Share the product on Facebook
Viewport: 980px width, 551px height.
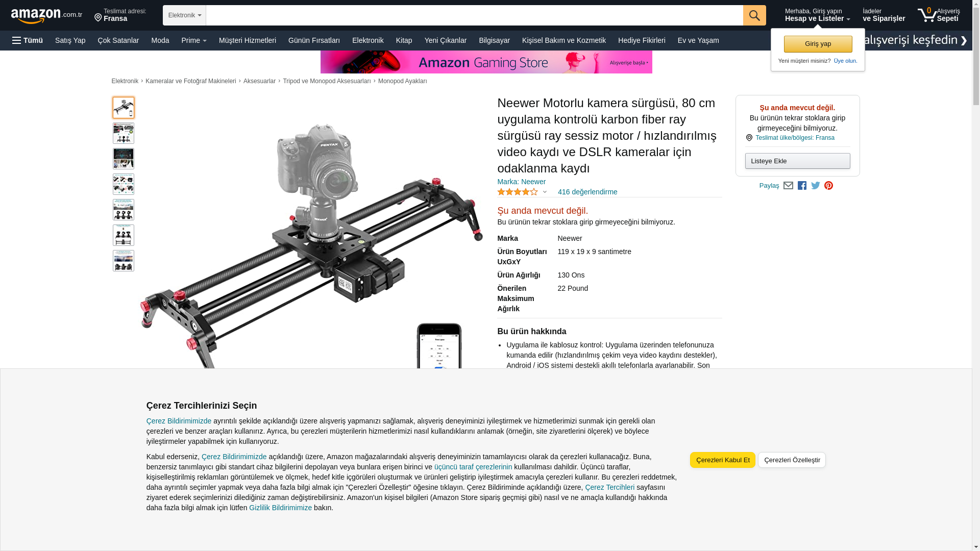click(x=802, y=186)
